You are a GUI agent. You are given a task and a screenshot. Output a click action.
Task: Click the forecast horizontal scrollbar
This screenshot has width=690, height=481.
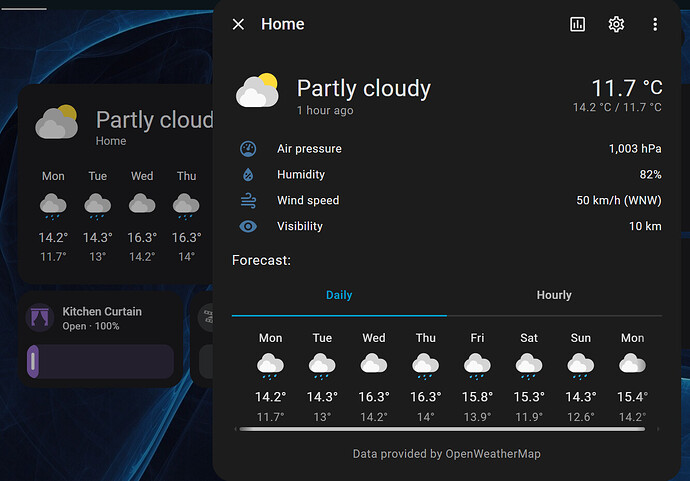(442, 429)
